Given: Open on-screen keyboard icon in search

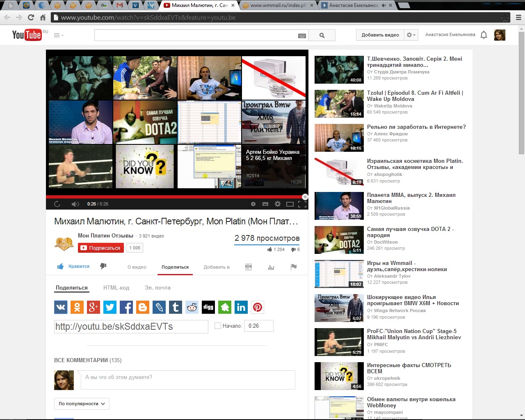Looking at the screenshot, I should click(302, 36).
